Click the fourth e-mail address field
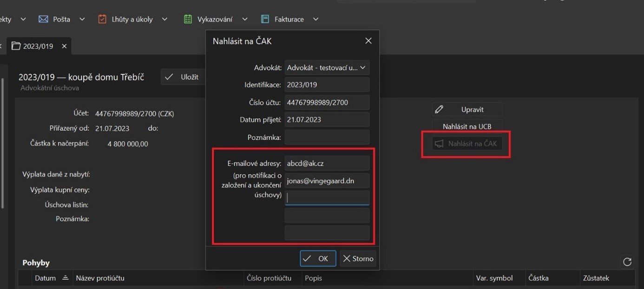 pyautogui.click(x=327, y=216)
